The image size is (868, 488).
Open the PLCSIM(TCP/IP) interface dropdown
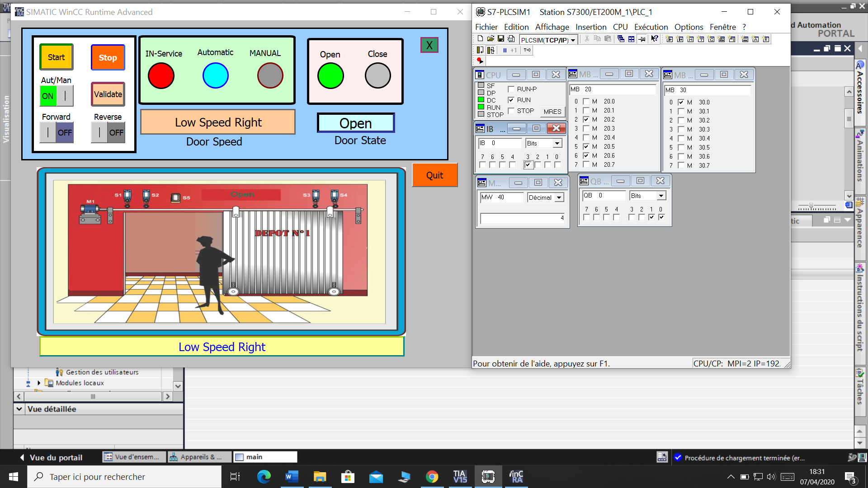[x=573, y=40]
